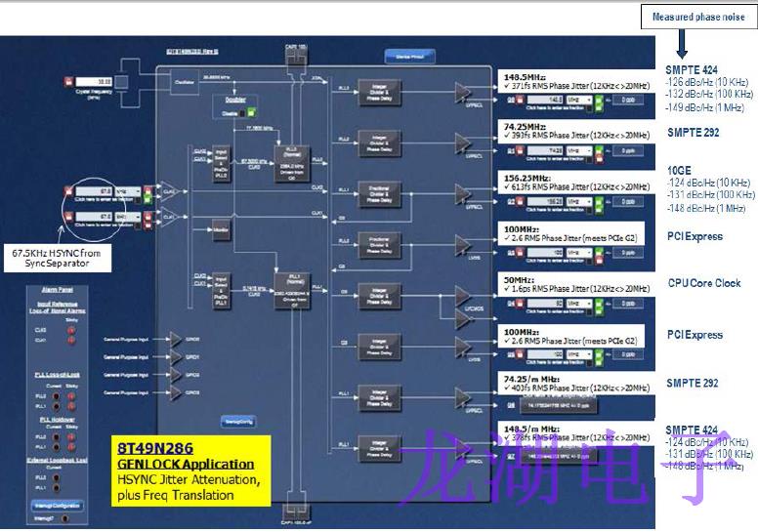758x532 pixels.
Task: Click the Q0 LVPECL output buffer triangle
Action: (462, 91)
